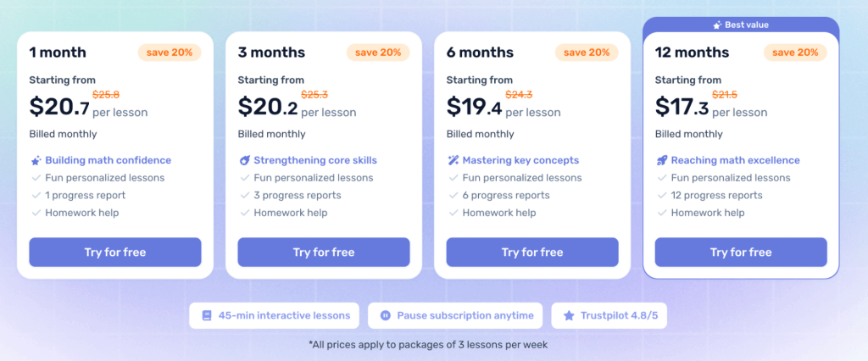Click the Best value star icon
Image resolution: width=868 pixels, height=361 pixels.
pos(716,25)
